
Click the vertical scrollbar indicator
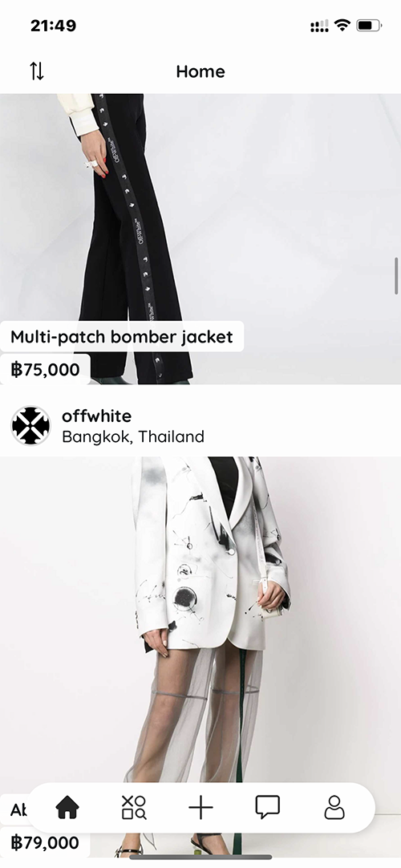(x=396, y=276)
